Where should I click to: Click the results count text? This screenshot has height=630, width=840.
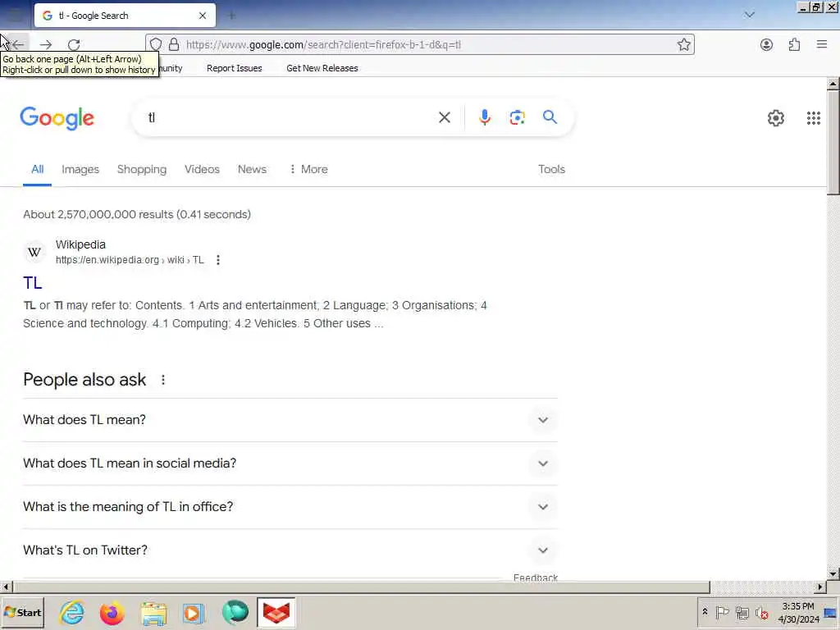pos(137,214)
